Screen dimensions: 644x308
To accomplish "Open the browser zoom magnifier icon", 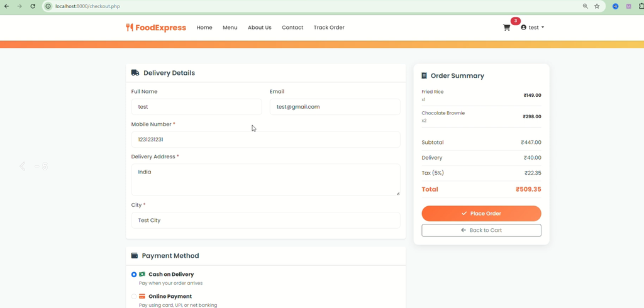I will [x=586, y=6].
